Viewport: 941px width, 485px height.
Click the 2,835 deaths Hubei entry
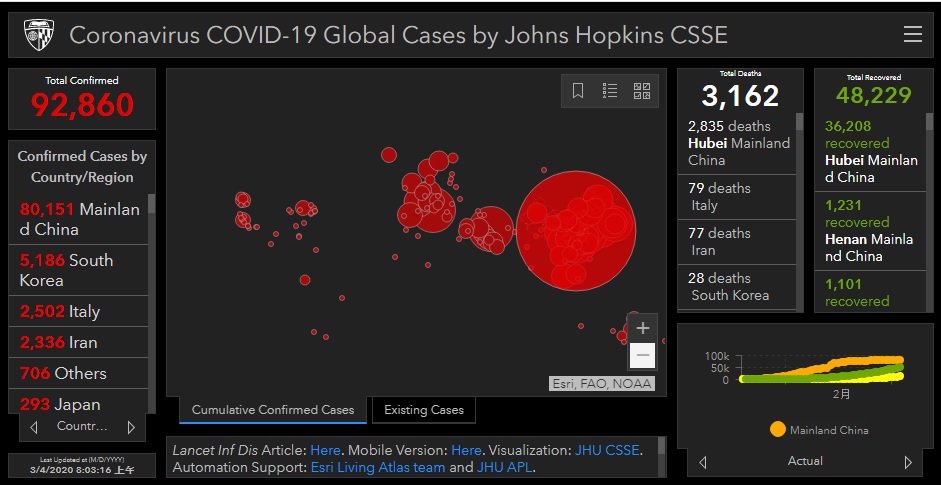pos(737,143)
